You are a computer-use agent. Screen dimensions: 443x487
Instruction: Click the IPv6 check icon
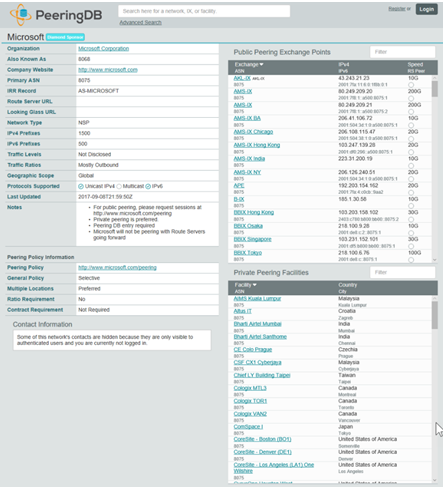(x=148, y=186)
